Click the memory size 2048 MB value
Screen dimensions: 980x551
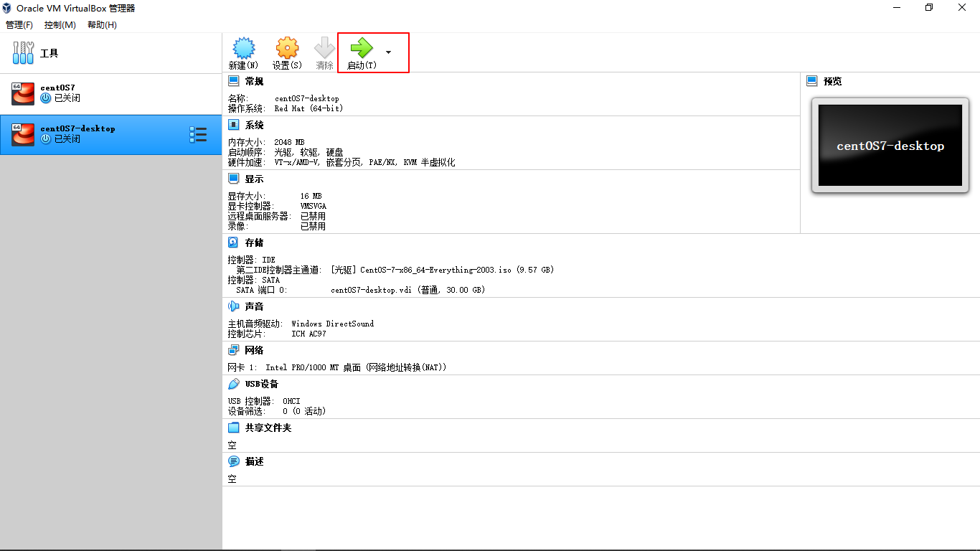[x=289, y=142]
